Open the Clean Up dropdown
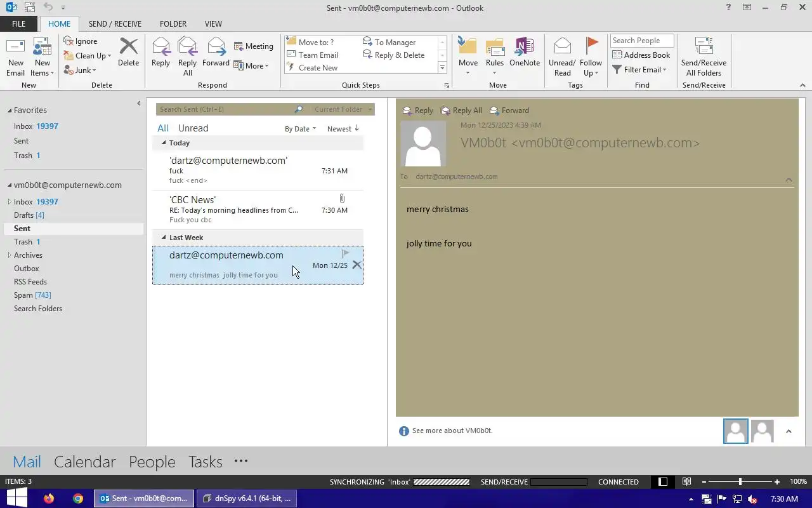 (88, 55)
